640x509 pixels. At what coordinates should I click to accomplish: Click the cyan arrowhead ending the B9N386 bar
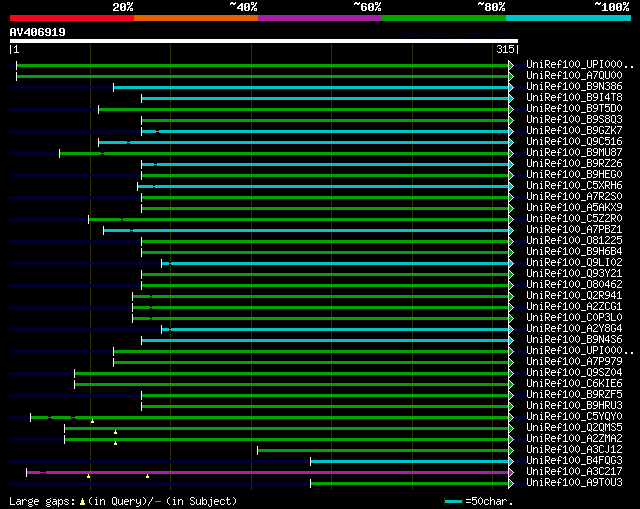tap(511, 87)
